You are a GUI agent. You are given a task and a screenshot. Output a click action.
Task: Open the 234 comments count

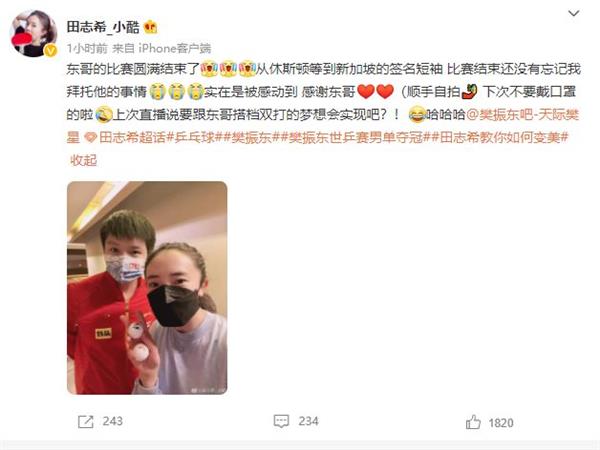pos(308,421)
